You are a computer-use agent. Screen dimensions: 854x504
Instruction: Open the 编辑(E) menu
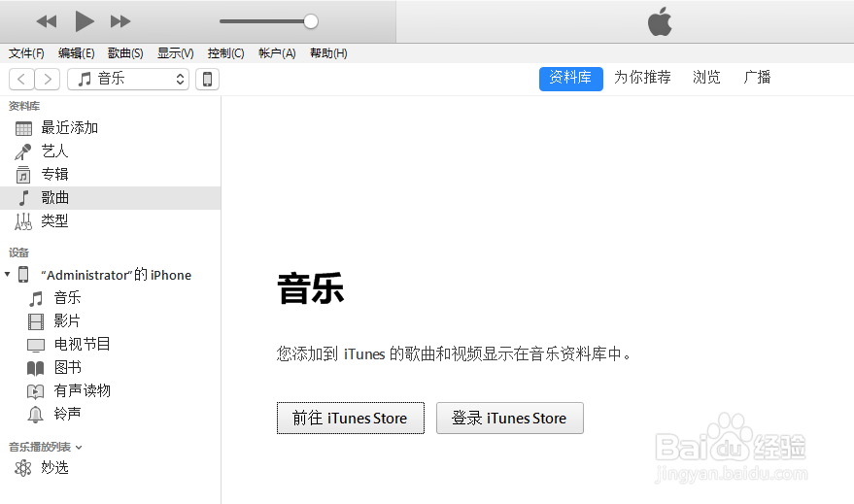[x=76, y=53]
